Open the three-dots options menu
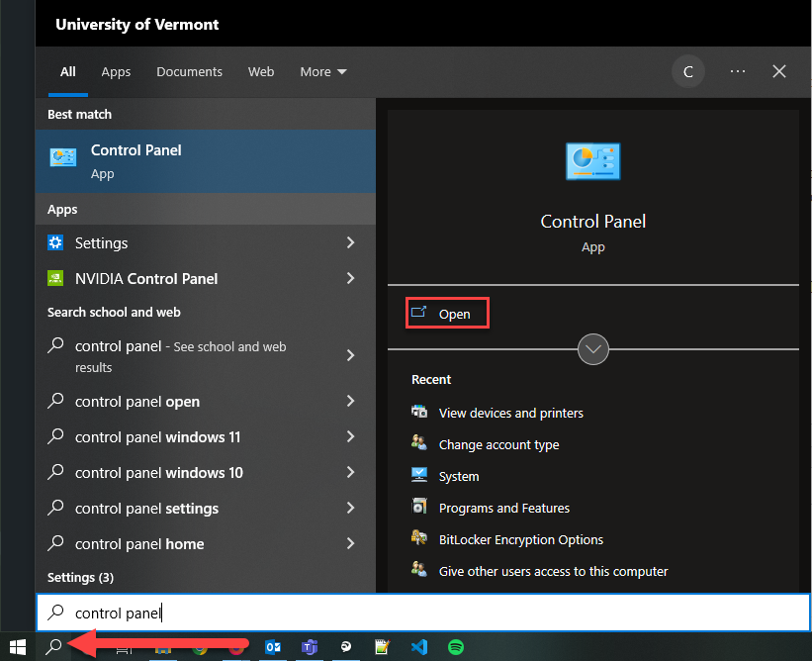The height and width of the screenshot is (661, 812). (x=738, y=72)
